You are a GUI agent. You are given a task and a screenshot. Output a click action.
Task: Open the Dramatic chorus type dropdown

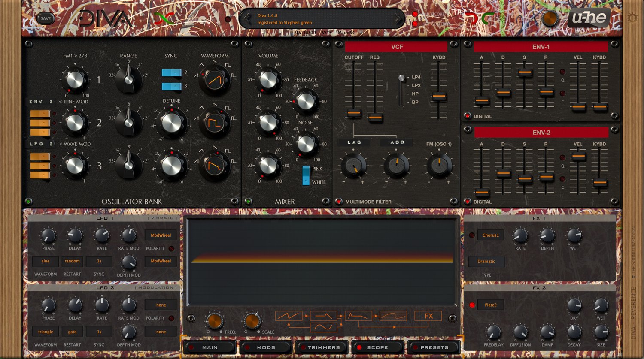[x=486, y=261]
